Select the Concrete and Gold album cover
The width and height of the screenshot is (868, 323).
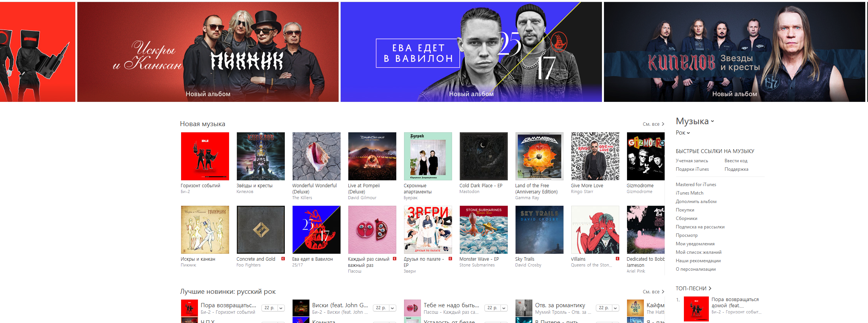tap(261, 230)
